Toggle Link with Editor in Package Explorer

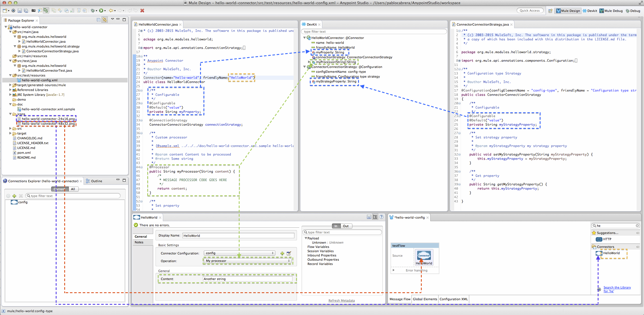click(105, 20)
